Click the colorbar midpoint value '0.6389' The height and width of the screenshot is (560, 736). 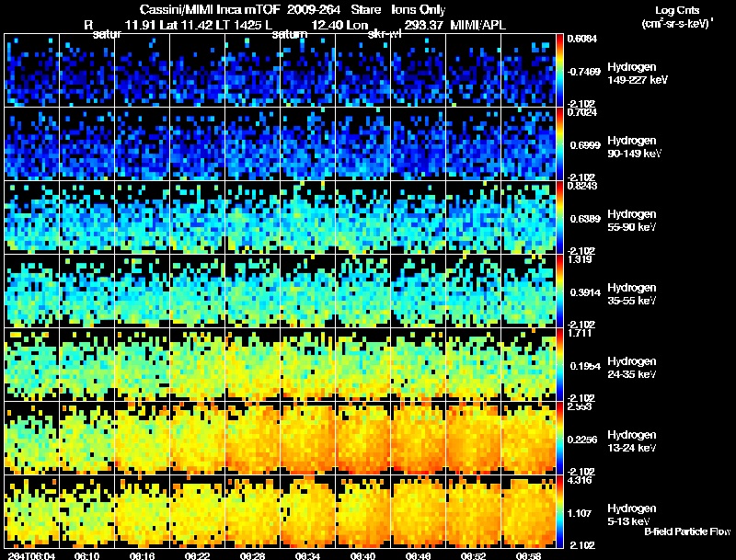[585, 219]
